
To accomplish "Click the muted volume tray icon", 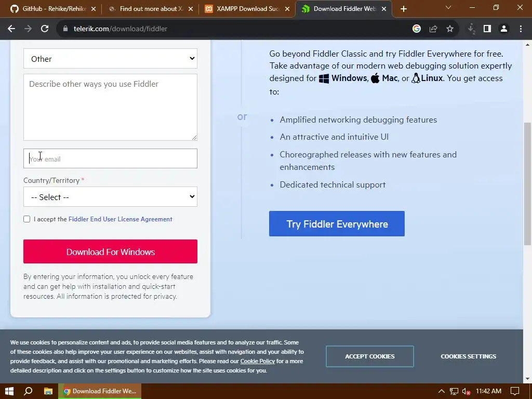I will 466,391.
